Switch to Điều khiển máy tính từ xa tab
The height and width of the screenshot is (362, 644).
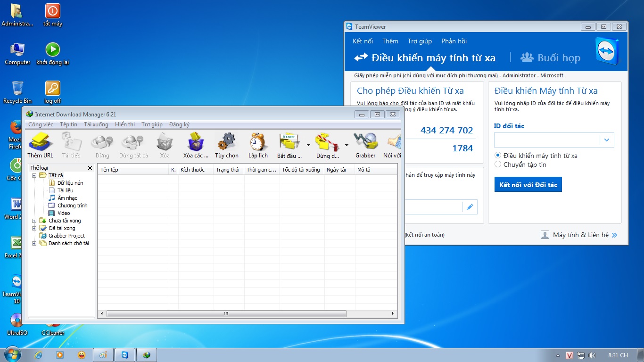(425, 58)
